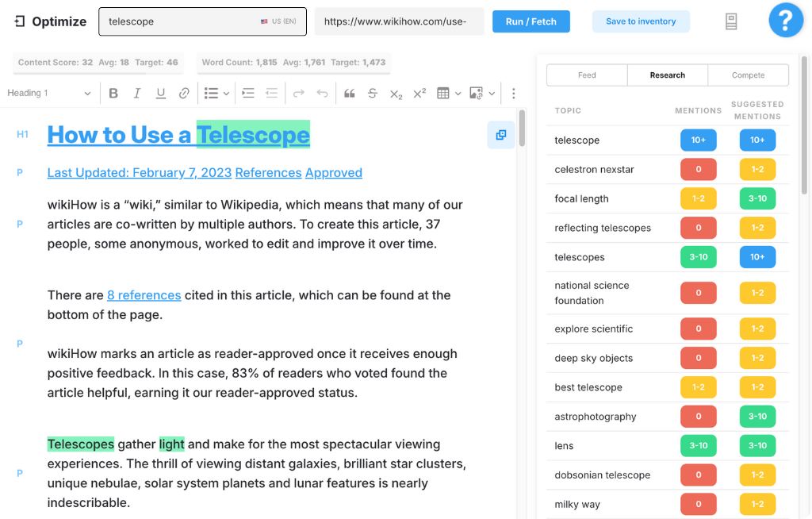812x519 pixels.
Task: Click the document icon near Save to inventory
Action: pos(730,21)
